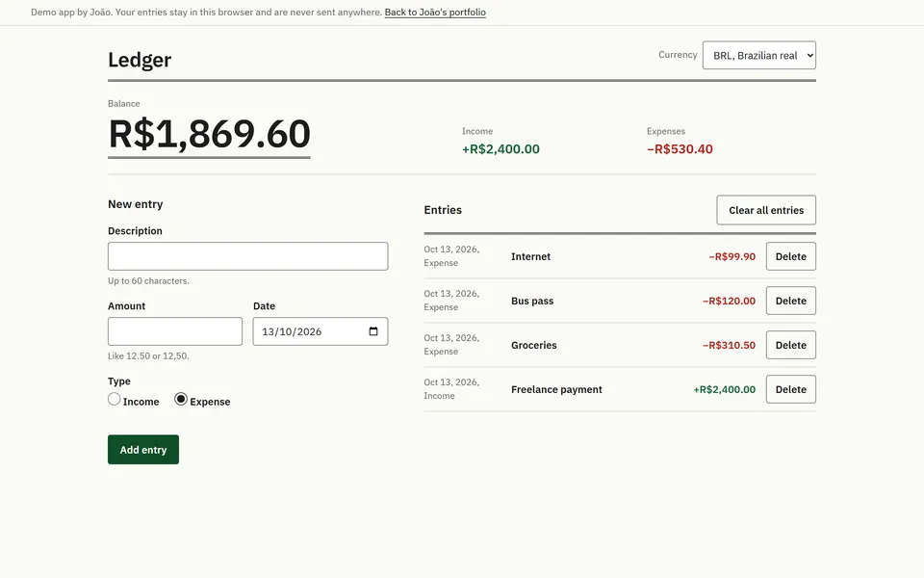
Task: Click the Description field label
Action: click(x=135, y=230)
